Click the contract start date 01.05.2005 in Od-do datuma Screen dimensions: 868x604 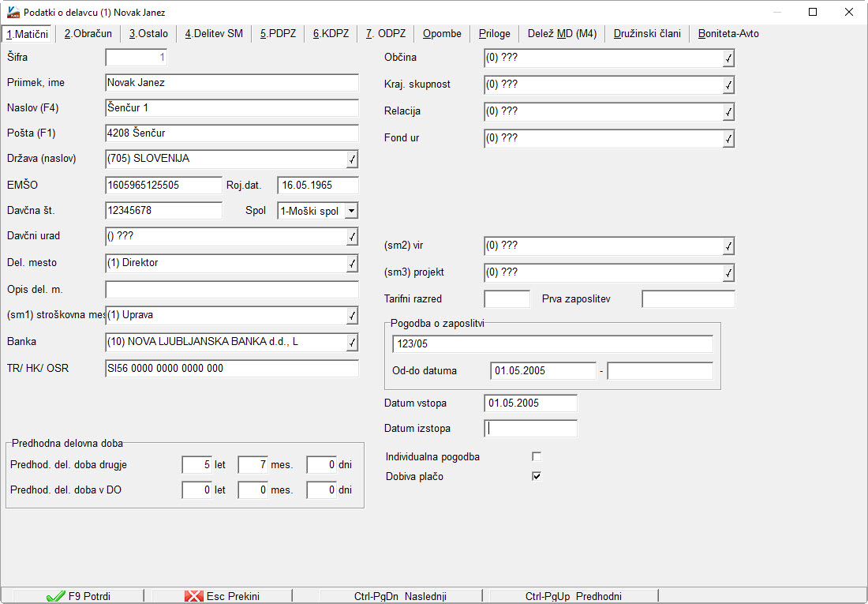click(x=543, y=371)
